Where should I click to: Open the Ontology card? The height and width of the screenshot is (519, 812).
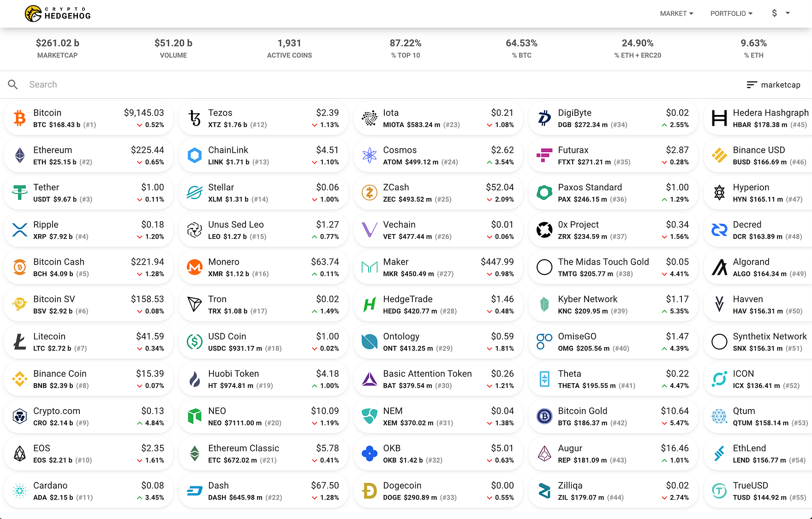[x=438, y=342]
